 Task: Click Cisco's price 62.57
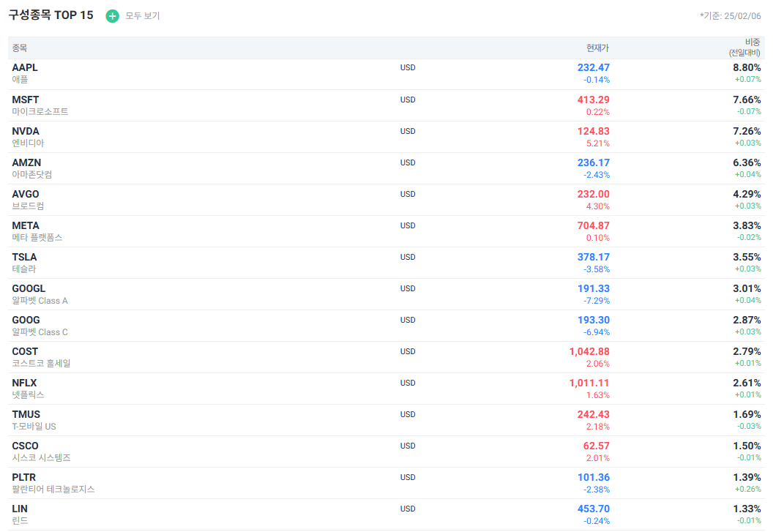click(x=597, y=446)
